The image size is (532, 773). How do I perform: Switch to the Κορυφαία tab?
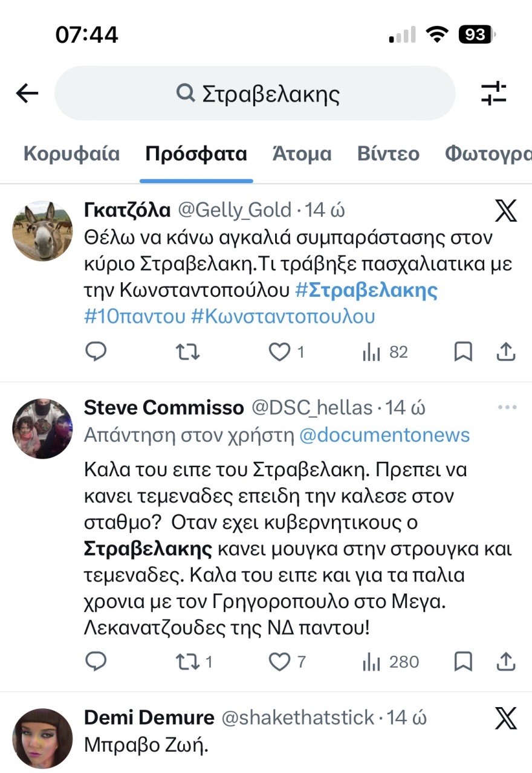(x=71, y=154)
